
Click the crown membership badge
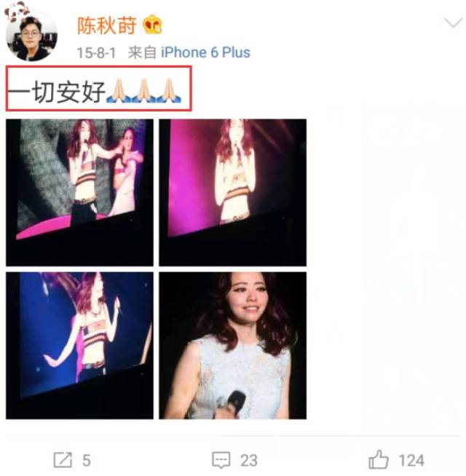152,25
